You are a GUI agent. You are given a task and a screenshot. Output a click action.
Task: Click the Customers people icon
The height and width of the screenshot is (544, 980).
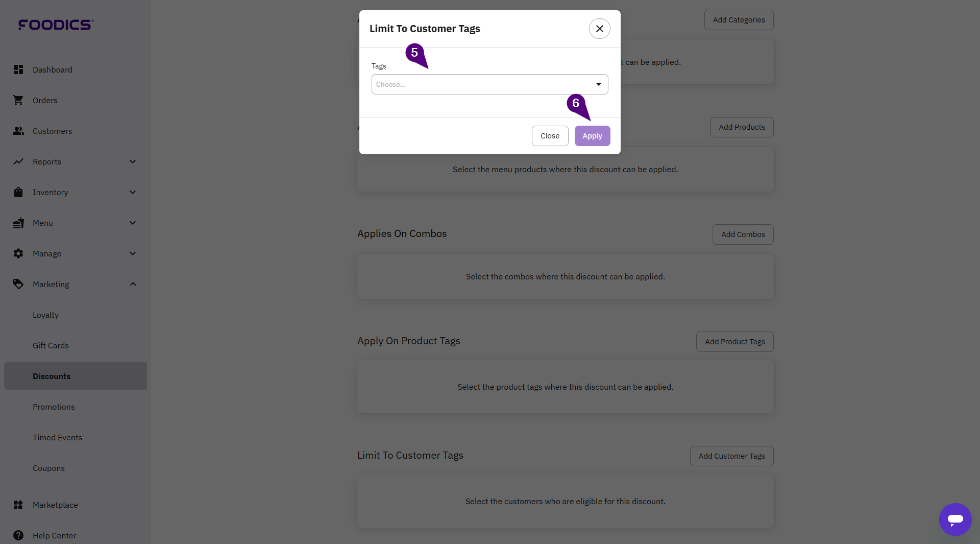18,131
